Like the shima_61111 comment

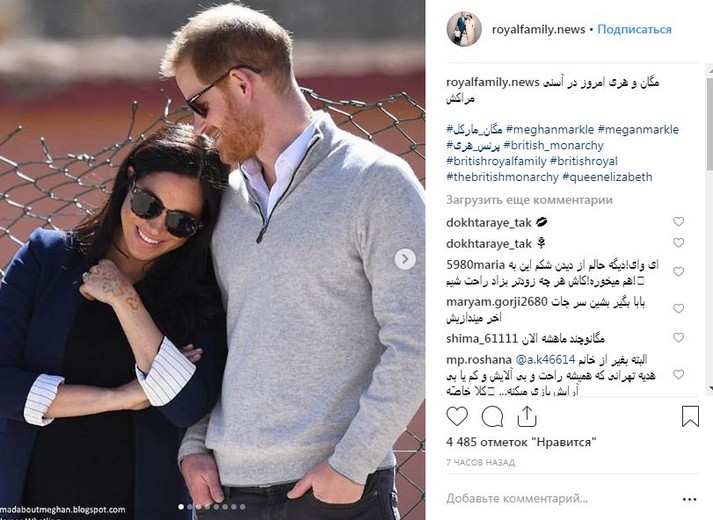(x=678, y=338)
